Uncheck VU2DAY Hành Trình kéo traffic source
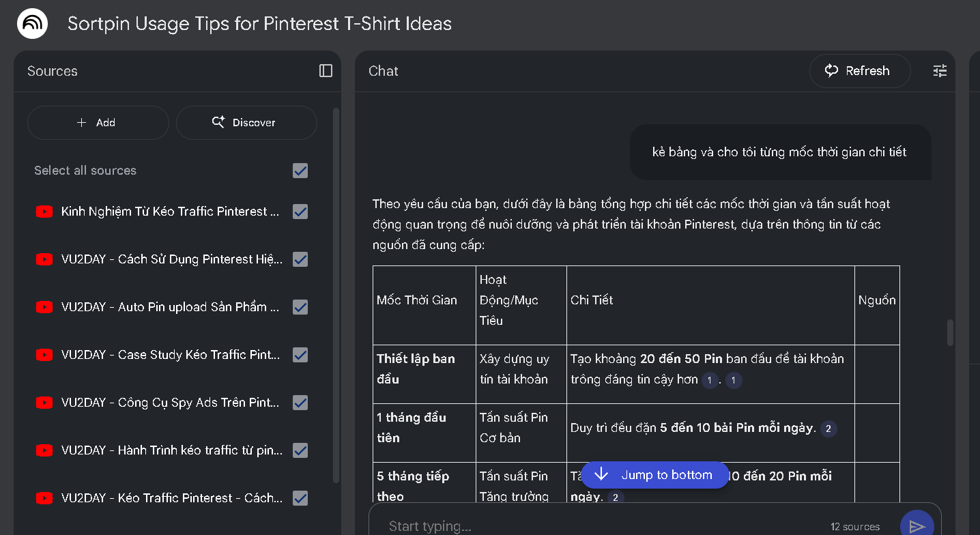The image size is (980, 535). pyautogui.click(x=300, y=450)
